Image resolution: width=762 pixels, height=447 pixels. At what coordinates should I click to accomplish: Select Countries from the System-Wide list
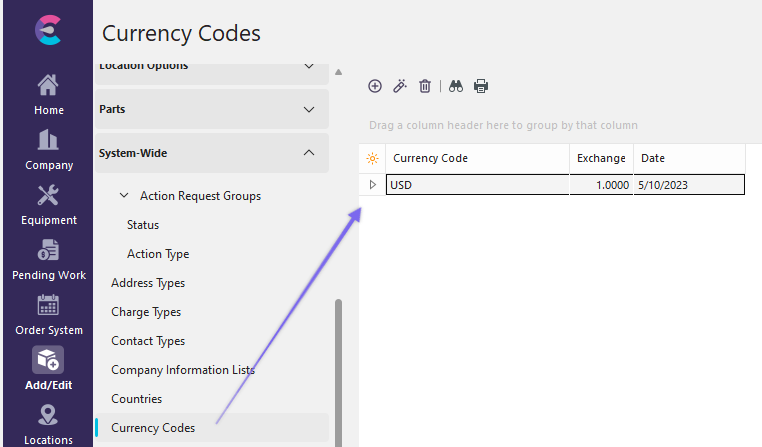point(136,399)
